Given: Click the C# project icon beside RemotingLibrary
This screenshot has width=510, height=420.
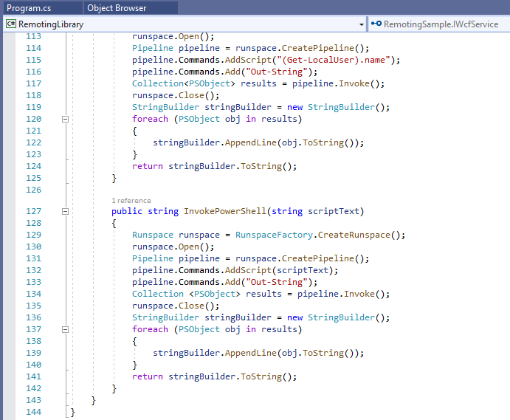Looking at the screenshot, I should click(11, 24).
